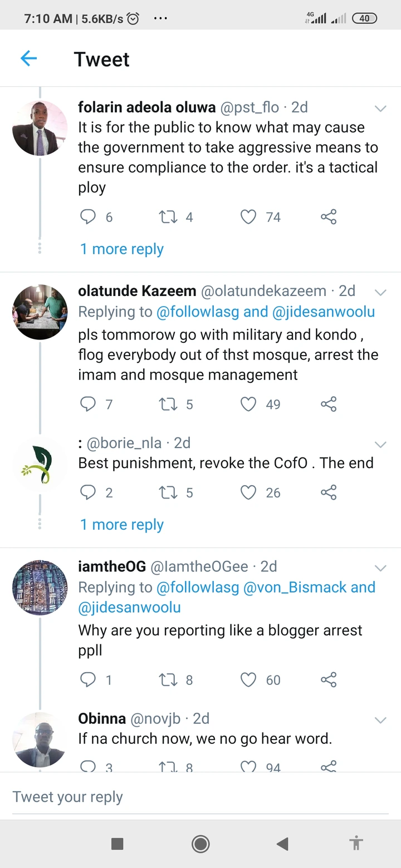Viewport: 401px width, 868px height.
Task: Share iamtheOG's tweet
Action: (329, 679)
